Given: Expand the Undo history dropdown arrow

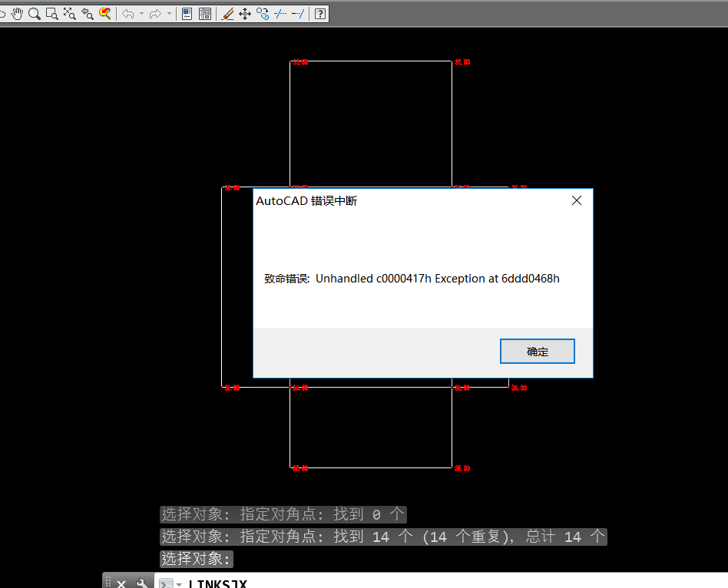Looking at the screenshot, I should click(141, 13).
